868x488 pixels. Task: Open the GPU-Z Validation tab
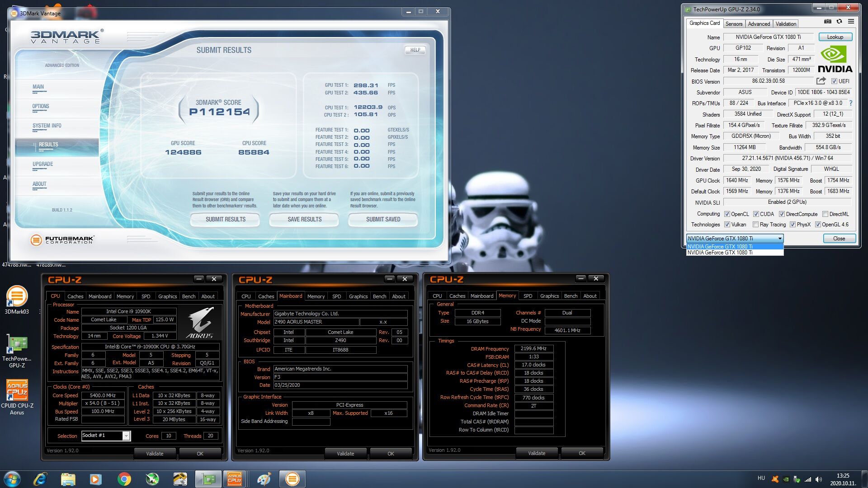[786, 24]
